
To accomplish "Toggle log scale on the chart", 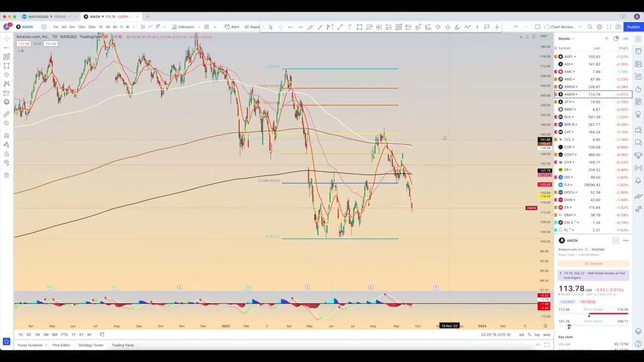I will pos(537,334).
